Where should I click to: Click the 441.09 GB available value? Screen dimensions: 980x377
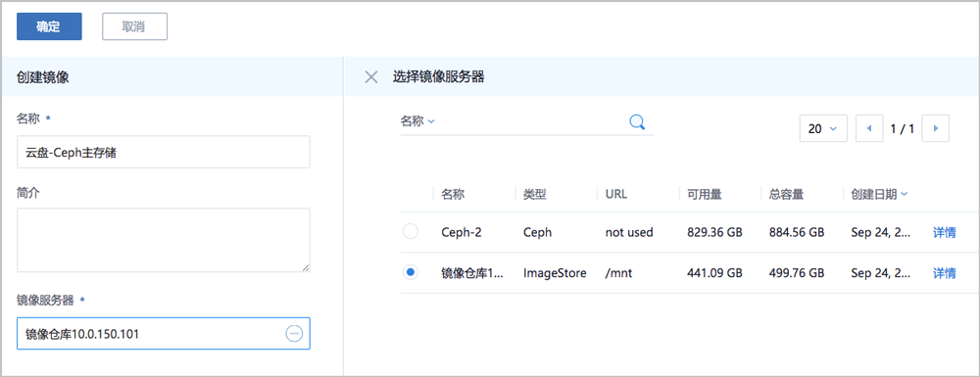coord(714,273)
